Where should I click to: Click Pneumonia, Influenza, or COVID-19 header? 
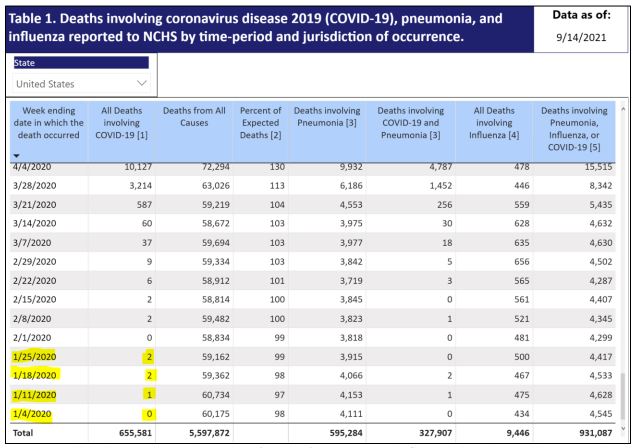pyautogui.click(x=574, y=129)
